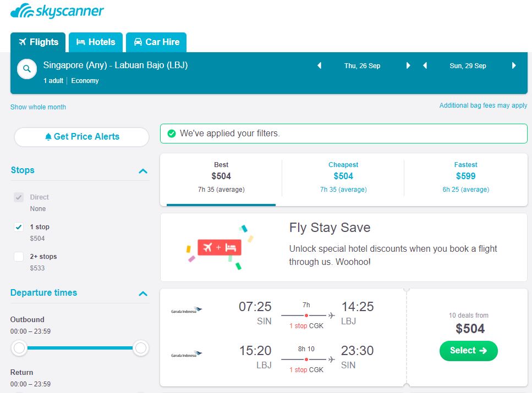Collapse the Stops filter section
The image size is (532, 393).
[143, 171]
